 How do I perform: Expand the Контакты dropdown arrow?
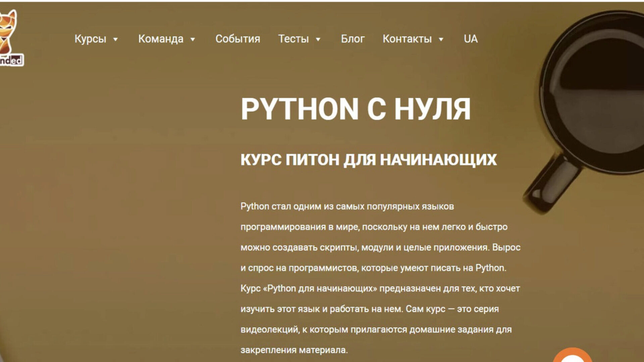441,40
